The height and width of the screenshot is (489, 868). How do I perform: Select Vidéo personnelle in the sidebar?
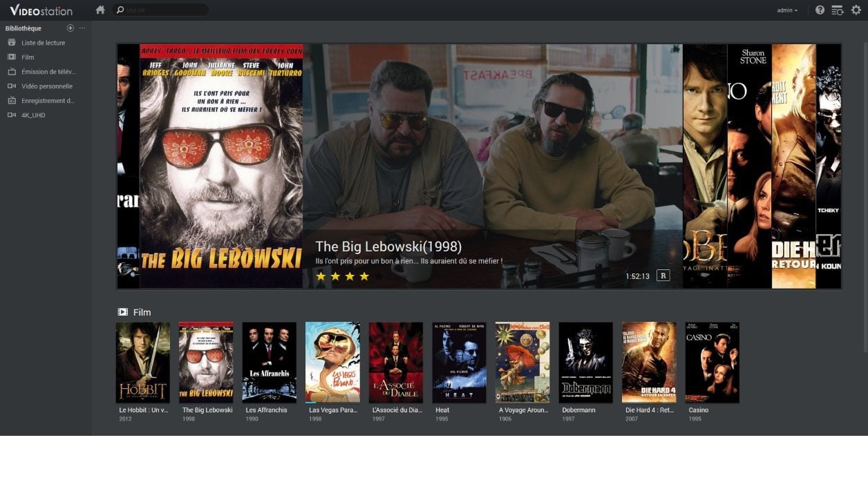[47, 86]
